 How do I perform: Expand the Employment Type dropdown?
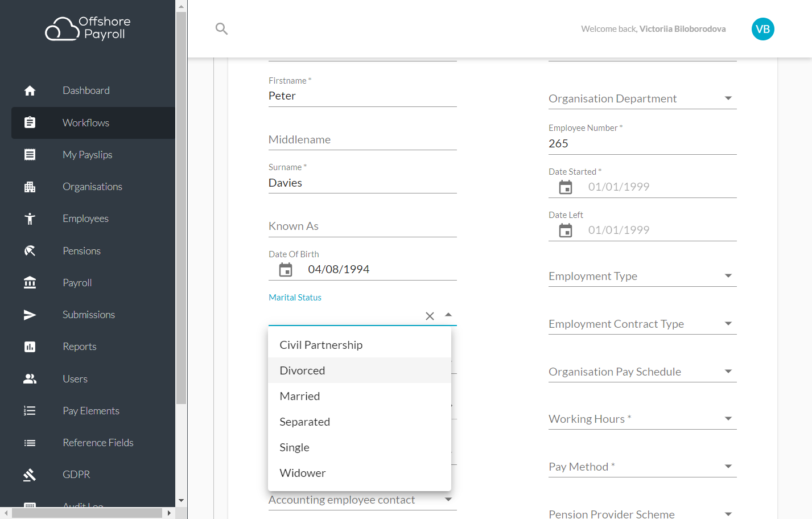pyautogui.click(x=728, y=276)
